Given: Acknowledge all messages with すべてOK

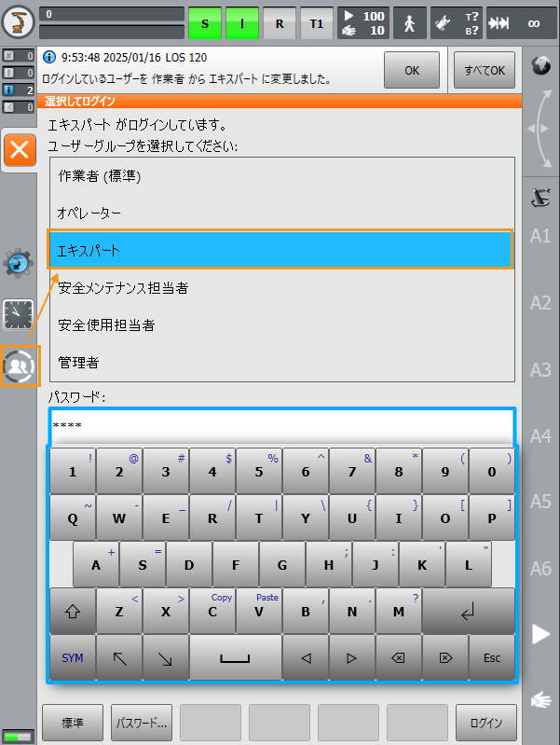Looking at the screenshot, I should (485, 70).
